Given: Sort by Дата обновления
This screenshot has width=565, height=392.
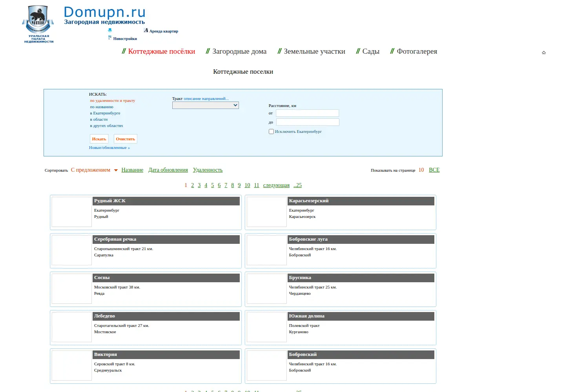Looking at the screenshot, I should tap(168, 170).
